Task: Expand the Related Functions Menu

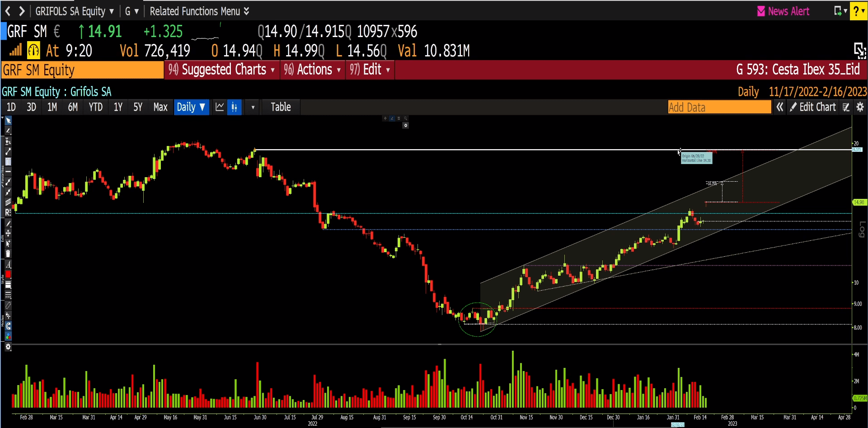Action: point(199,11)
